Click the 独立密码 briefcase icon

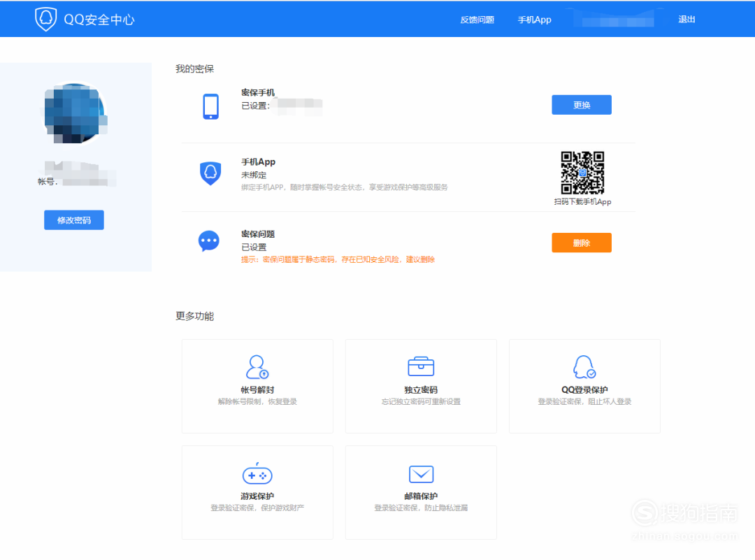pyautogui.click(x=421, y=366)
